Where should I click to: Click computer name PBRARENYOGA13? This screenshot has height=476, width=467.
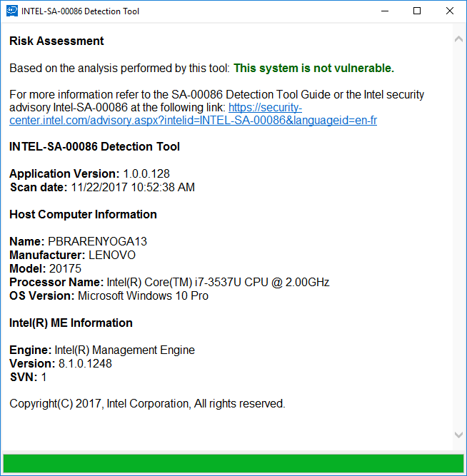point(98,242)
